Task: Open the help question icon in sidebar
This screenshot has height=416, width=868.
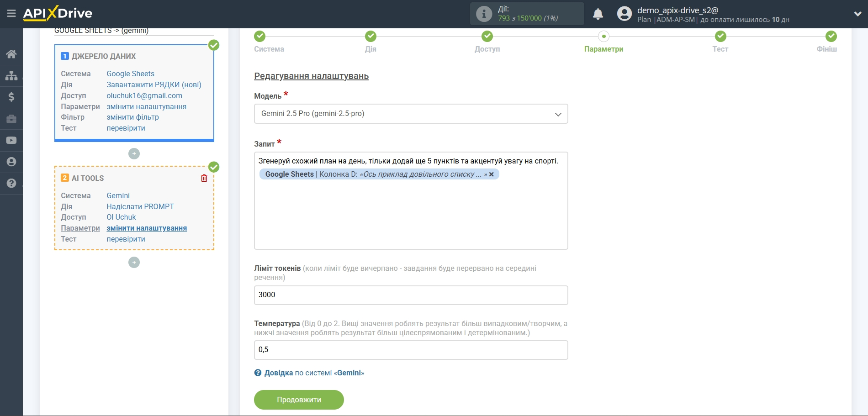Action: click(11, 183)
